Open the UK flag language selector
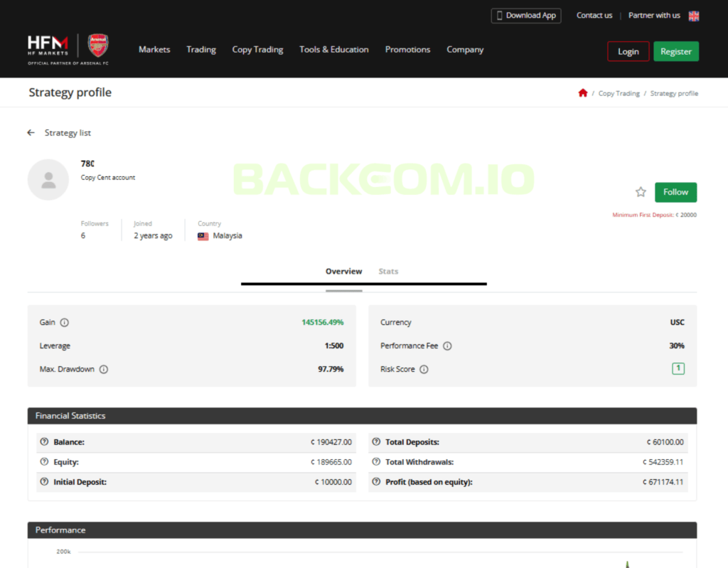 click(694, 16)
